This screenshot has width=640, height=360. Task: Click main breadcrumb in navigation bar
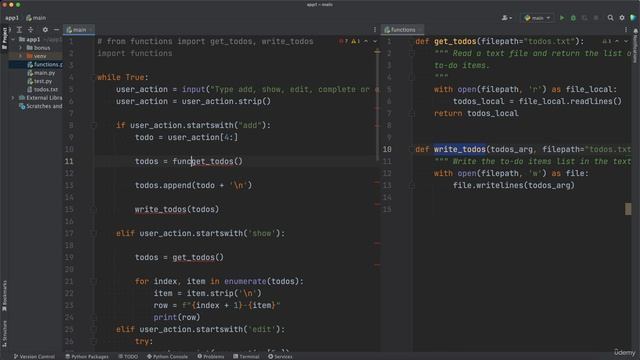[x=36, y=18]
